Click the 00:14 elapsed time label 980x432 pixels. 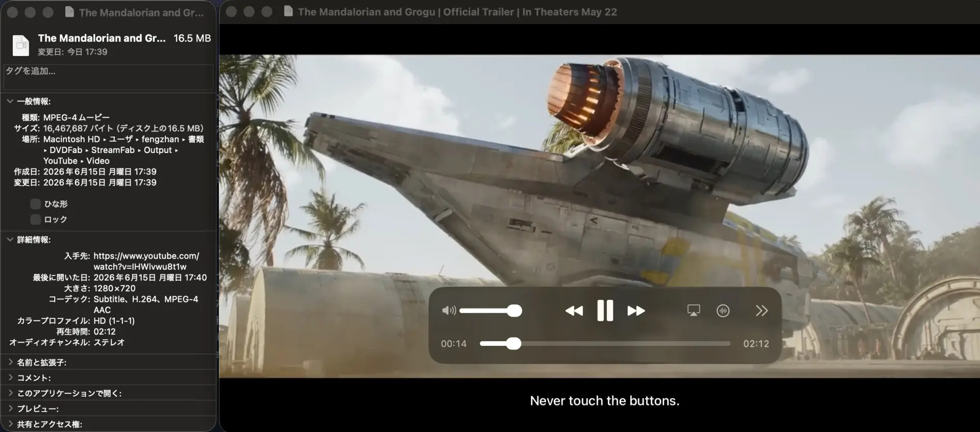454,344
